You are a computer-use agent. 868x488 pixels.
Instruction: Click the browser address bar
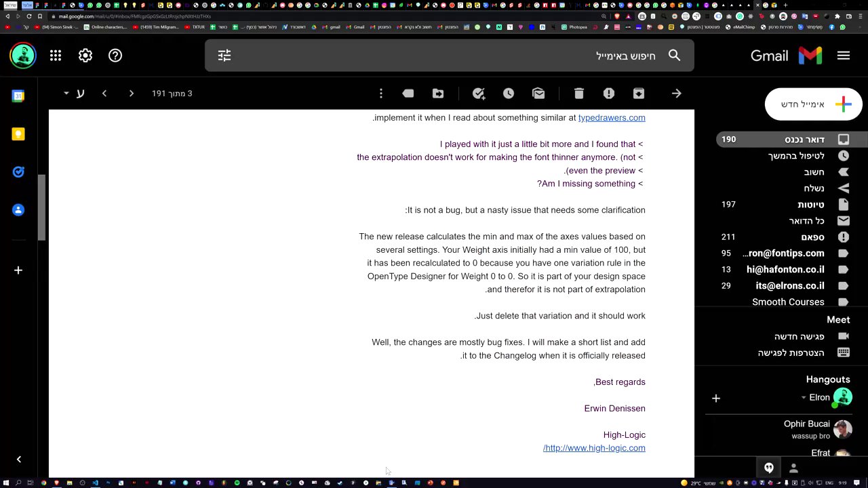(x=325, y=16)
